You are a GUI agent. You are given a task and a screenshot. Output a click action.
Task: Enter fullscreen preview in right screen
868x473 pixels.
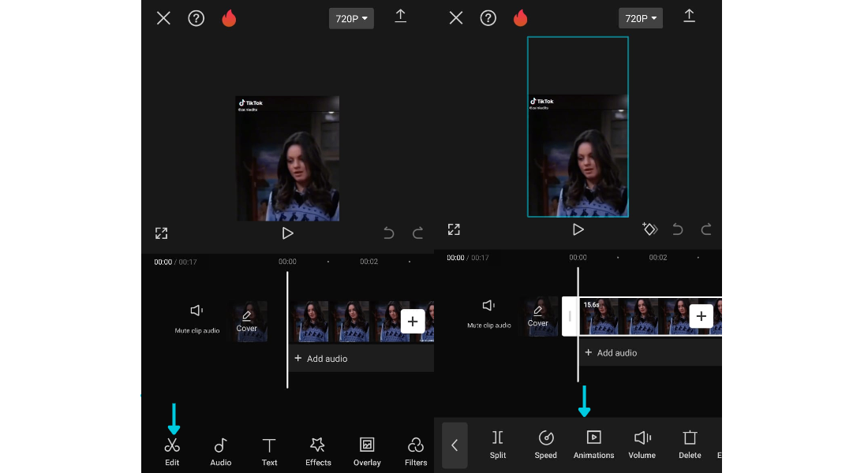pos(454,229)
